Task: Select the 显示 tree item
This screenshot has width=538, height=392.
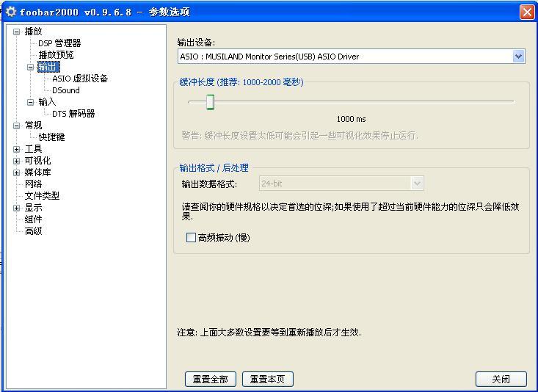Action: tap(33, 207)
